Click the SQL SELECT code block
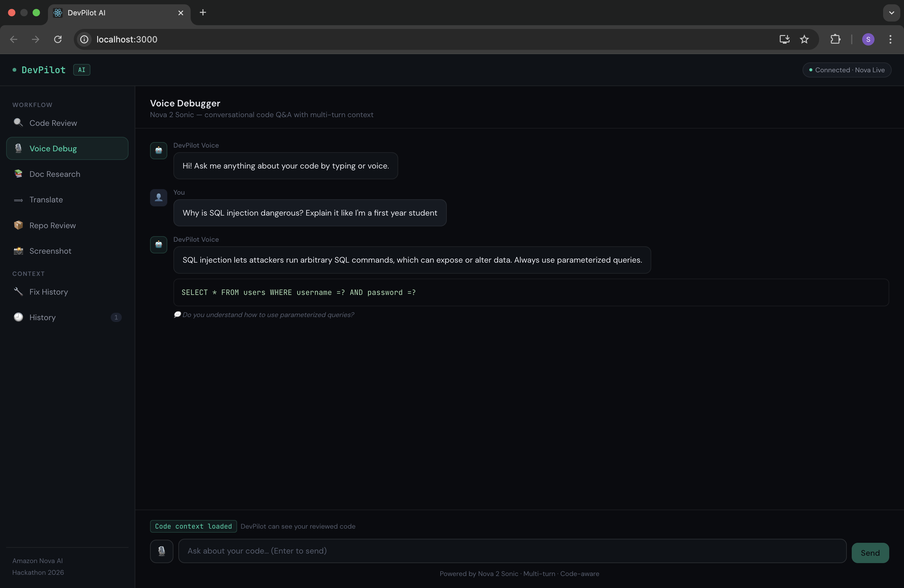The image size is (904, 588). pos(531,292)
